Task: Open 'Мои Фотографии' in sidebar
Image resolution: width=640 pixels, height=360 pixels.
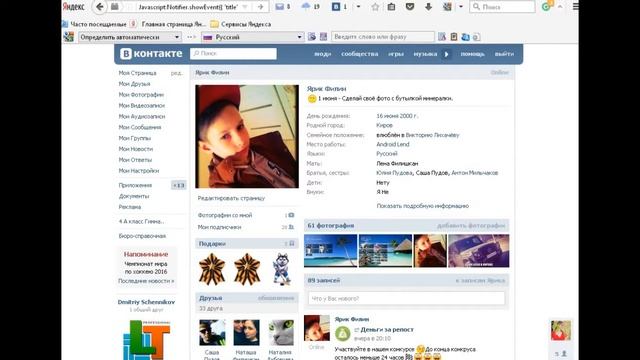Action: point(141,95)
